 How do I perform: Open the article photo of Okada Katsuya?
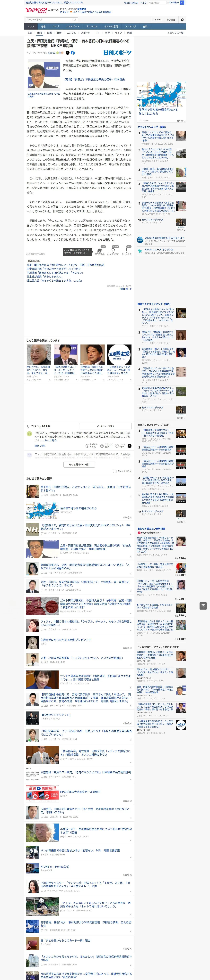(44, 75)
